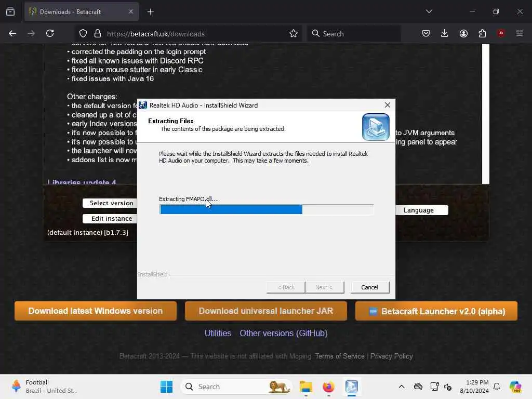Switch to the installer taskbar icon
This screenshot has height=399, width=532.
coord(352,387)
